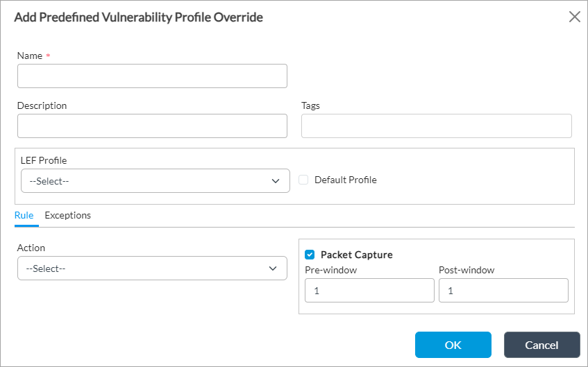The height and width of the screenshot is (367, 588).
Task: Open the Exceptions tab
Action: coord(68,216)
